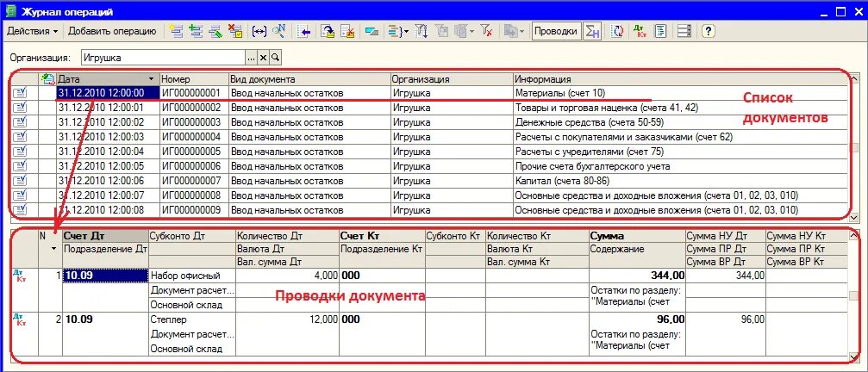Set deletion mark with red X icon
This screenshot has height=372, width=868.
click(x=234, y=32)
